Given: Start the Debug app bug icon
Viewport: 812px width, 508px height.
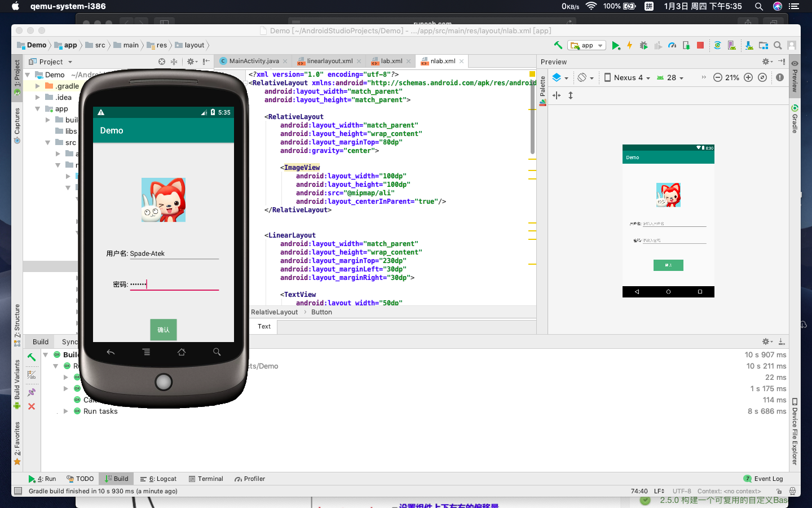Looking at the screenshot, I should coord(643,45).
